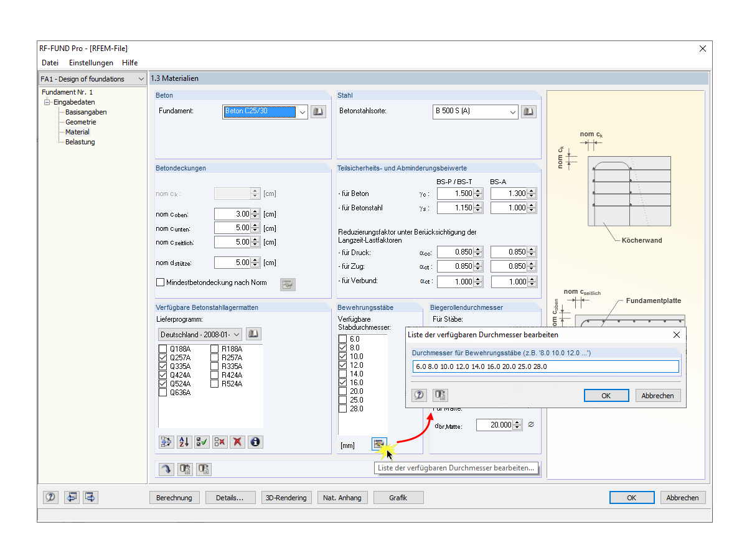Select Belastung in the tree
Screen dimensions: 747x560
click(x=80, y=142)
